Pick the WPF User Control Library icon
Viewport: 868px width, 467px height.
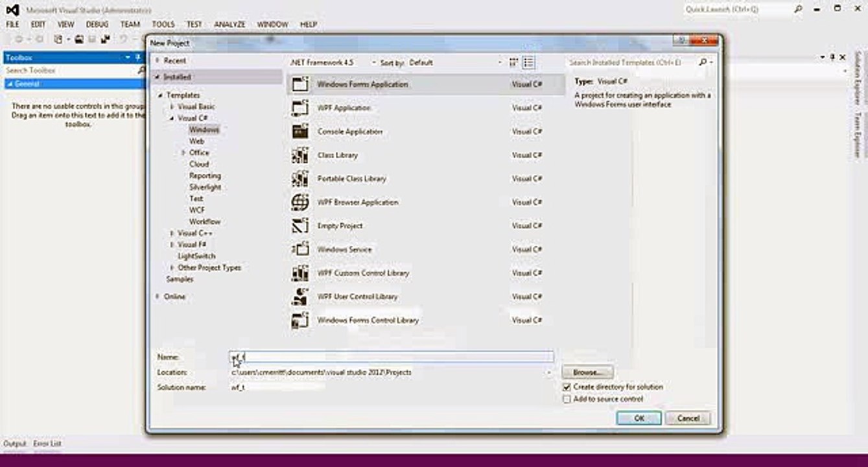(x=300, y=296)
